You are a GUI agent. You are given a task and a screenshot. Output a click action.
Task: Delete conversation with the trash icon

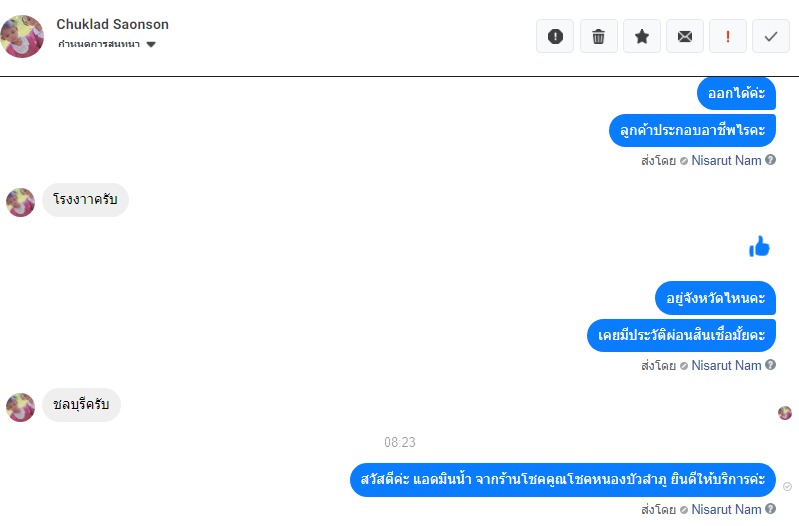pos(599,36)
